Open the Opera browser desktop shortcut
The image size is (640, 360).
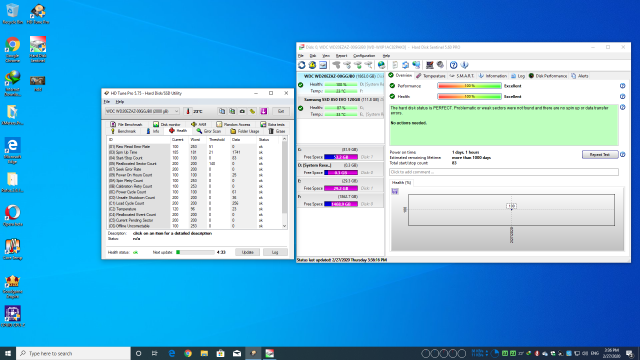12,216
